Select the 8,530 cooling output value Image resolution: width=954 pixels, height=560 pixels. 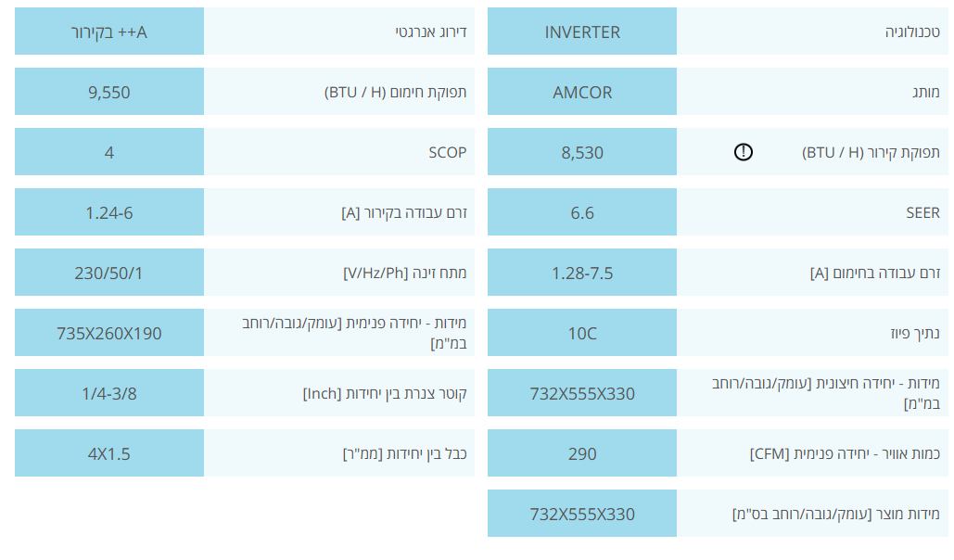(x=581, y=151)
